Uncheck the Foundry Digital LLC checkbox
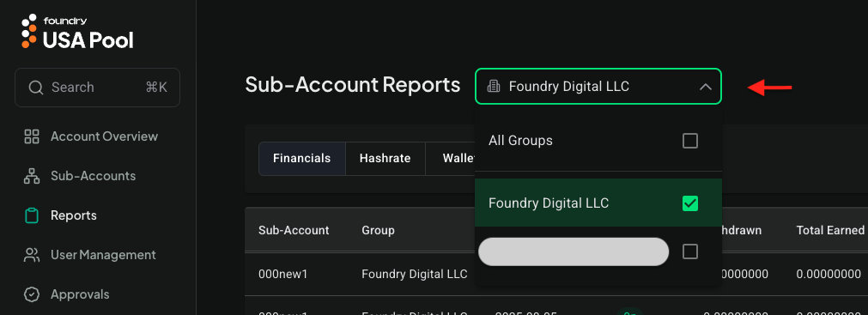Viewport: 868px width, 315px height. coord(689,203)
